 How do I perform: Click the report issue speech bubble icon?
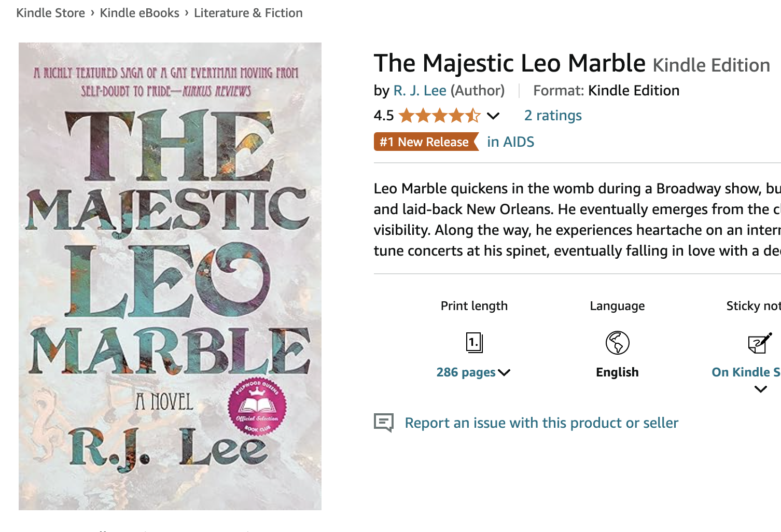(x=384, y=423)
